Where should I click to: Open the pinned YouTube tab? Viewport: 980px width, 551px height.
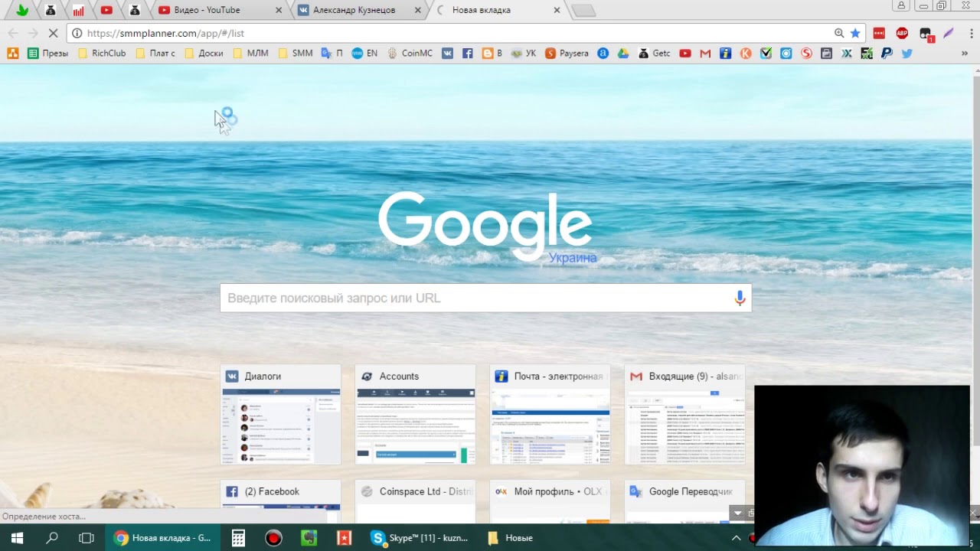(x=106, y=10)
